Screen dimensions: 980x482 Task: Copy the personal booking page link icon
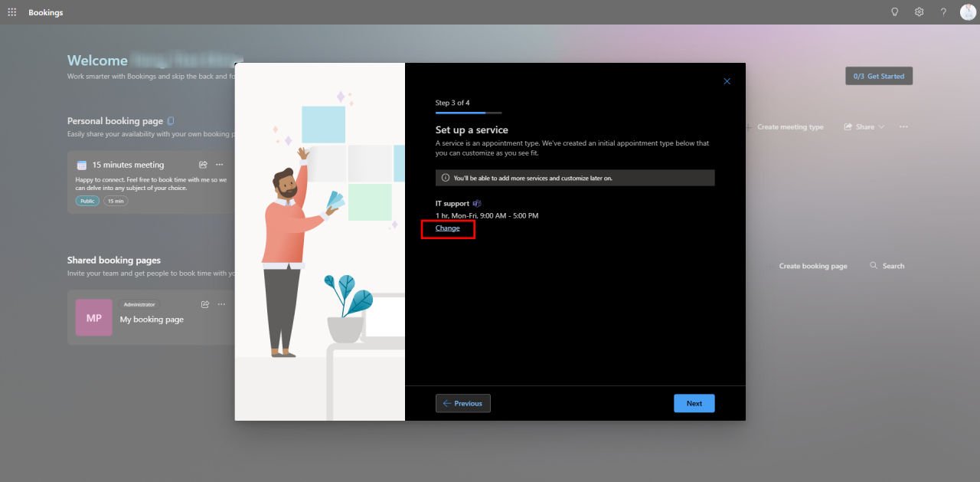click(x=171, y=121)
